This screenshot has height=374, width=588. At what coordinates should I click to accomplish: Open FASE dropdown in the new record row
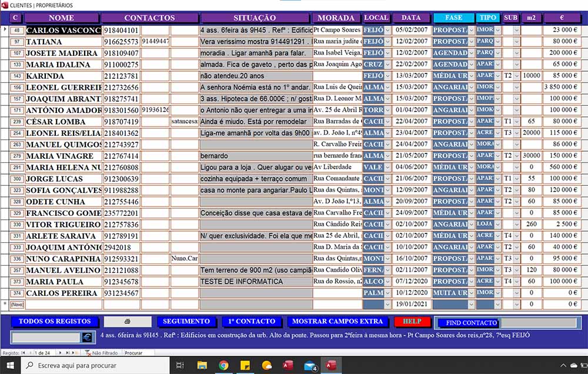tap(472, 304)
